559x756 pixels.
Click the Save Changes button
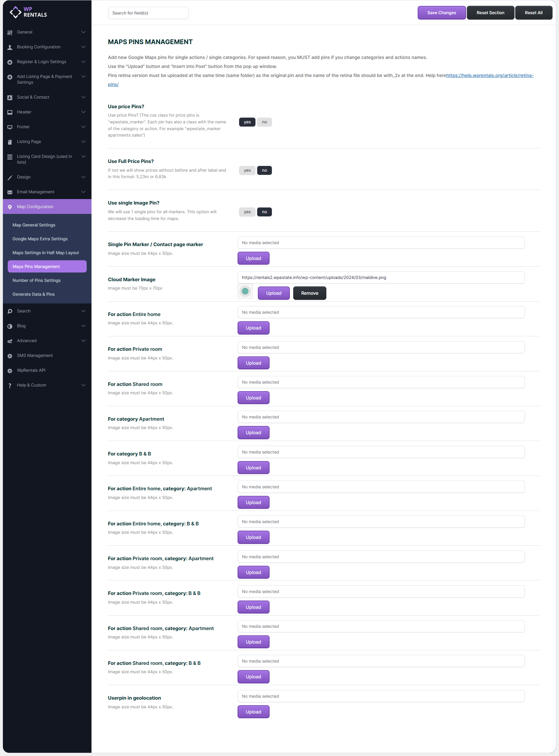click(441, 13)
